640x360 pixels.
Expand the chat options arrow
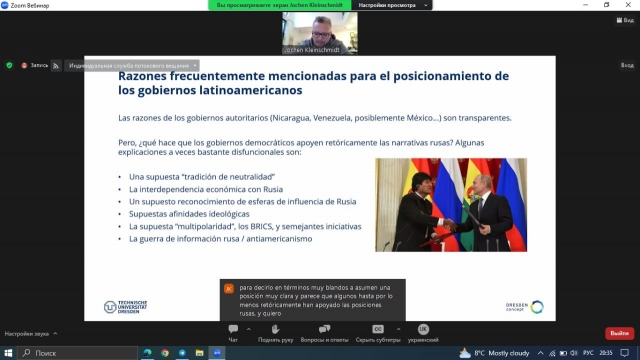pos(249,329)
